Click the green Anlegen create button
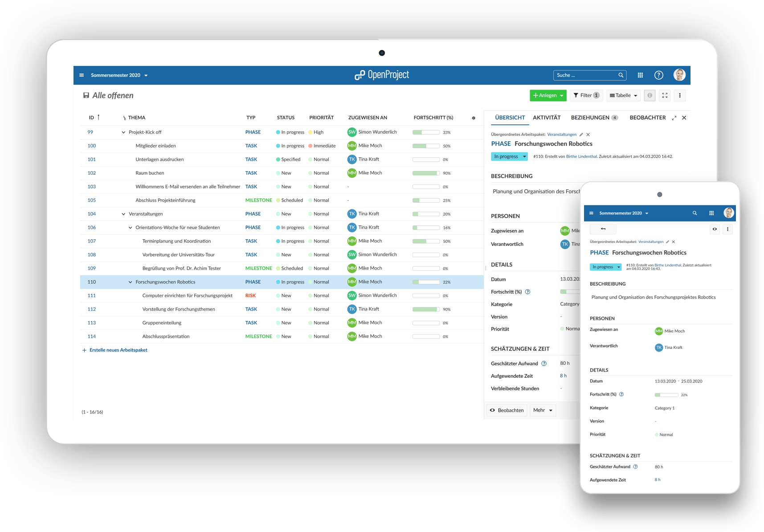 coord(547,95)
